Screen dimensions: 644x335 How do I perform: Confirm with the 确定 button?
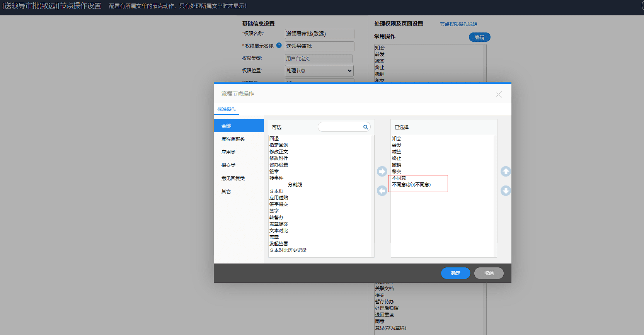tap(456, 273)
